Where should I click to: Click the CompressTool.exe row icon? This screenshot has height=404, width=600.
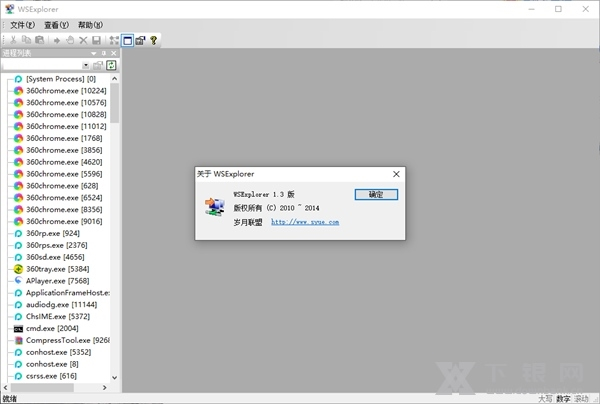click(18, 340)
